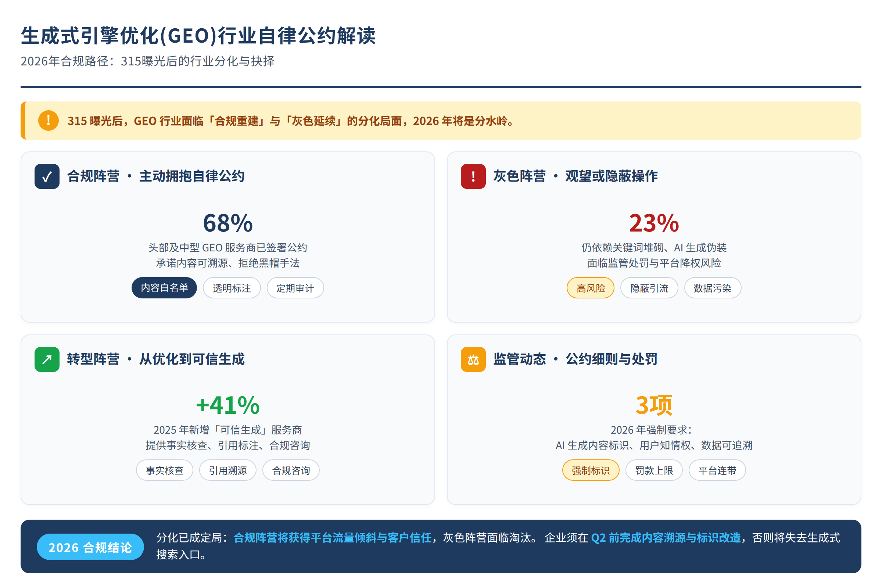
Task: Click the text 2026 年强制要求：
Action: coord(651,430)
